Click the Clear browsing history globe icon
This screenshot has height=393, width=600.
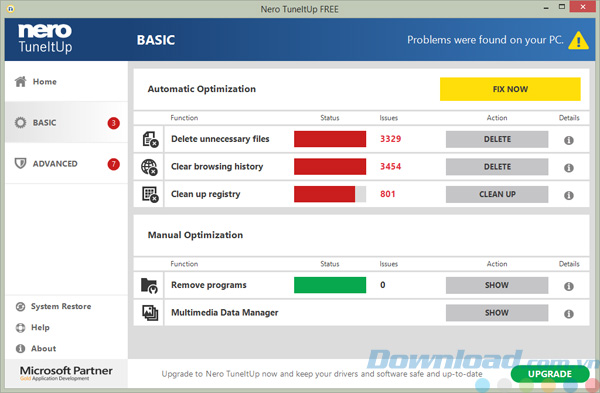coord(149,167)
